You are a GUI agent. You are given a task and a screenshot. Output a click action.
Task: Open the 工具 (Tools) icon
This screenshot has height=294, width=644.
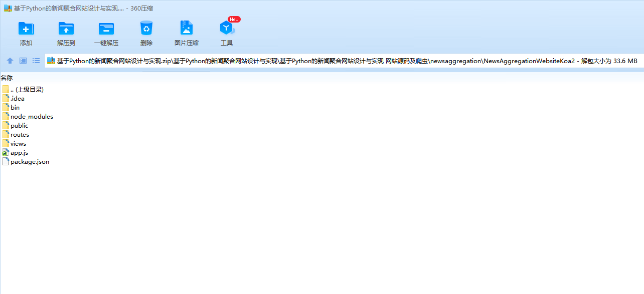pos(227,29)
